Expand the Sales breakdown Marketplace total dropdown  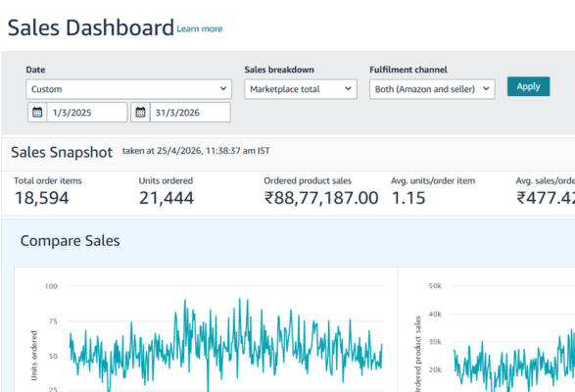[x=301, y=89]
